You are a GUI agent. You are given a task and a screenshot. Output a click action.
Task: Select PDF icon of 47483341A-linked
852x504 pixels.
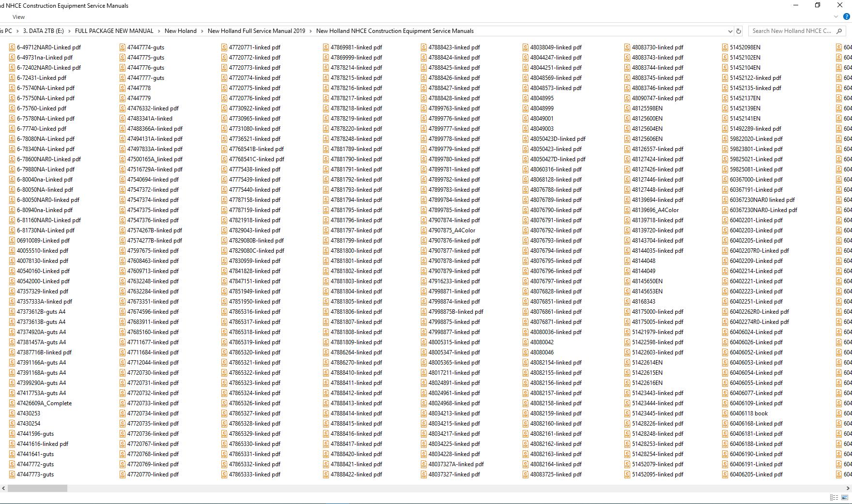123,119
